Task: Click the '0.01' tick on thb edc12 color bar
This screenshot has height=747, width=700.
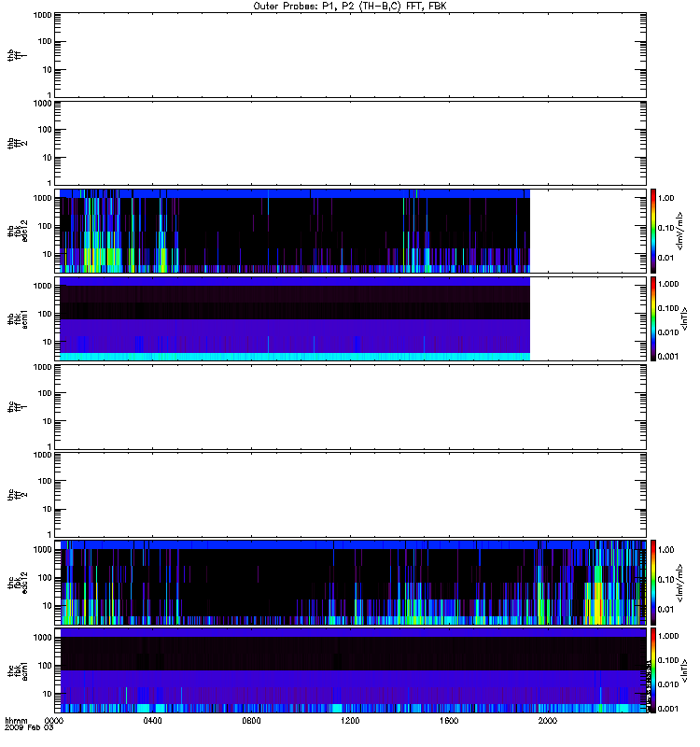Action: point(665,258)
